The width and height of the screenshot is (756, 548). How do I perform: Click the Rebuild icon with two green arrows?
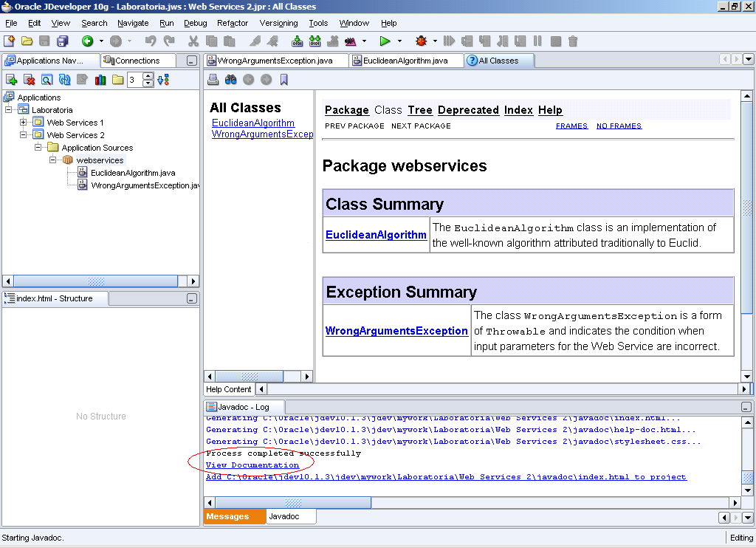(315, 41)
